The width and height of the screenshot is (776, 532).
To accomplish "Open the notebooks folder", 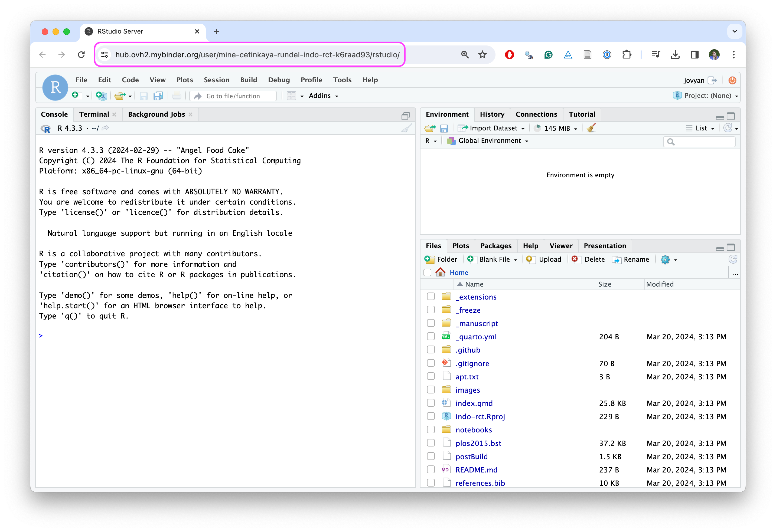I will 474,429.
